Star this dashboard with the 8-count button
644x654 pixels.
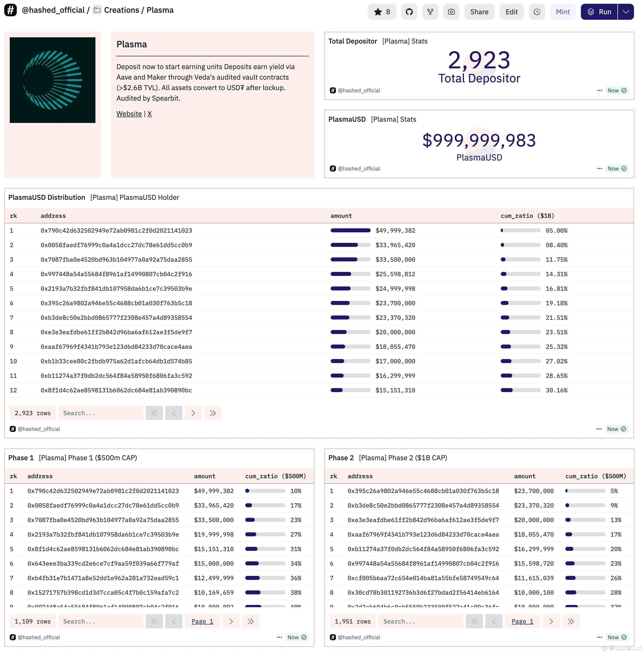[x=382, y=12]
